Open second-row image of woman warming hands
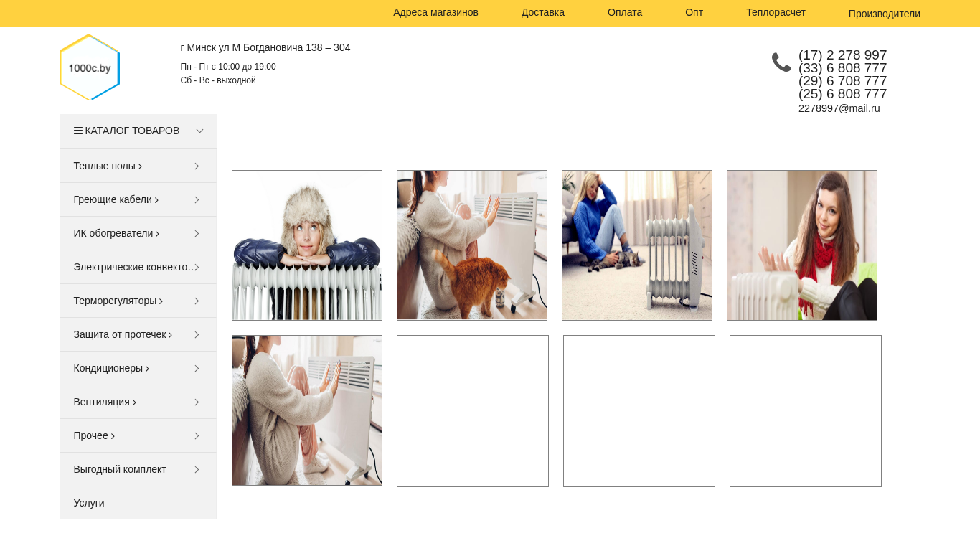 coord(307,410)
